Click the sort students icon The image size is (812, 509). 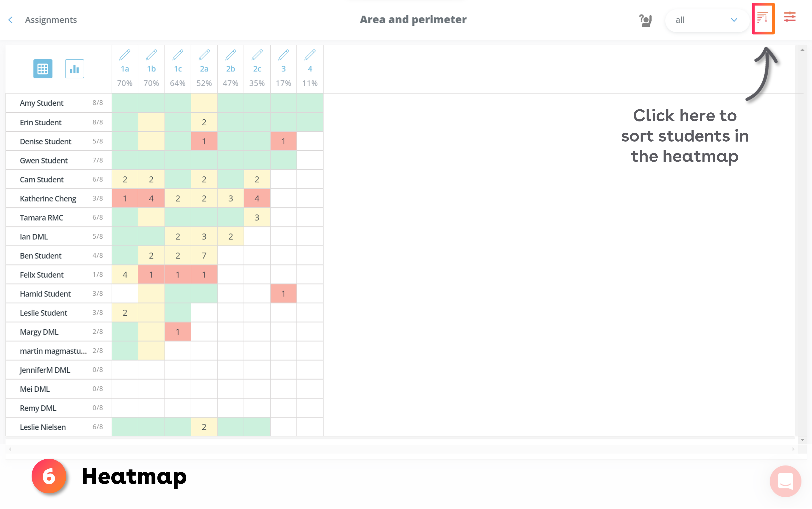pyautogui.click(x=763, y=18)
